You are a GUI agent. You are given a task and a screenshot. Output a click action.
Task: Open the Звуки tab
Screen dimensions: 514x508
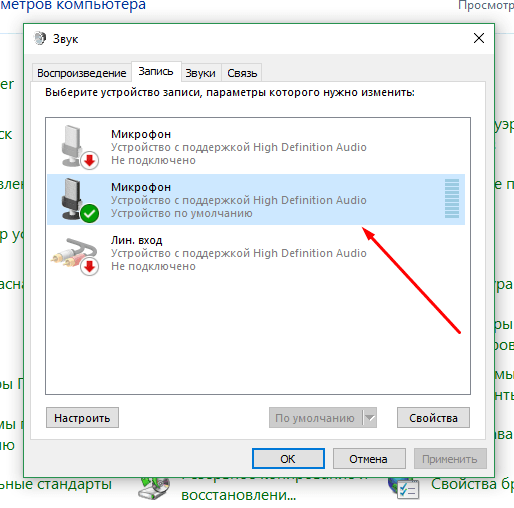pos(200,73)
